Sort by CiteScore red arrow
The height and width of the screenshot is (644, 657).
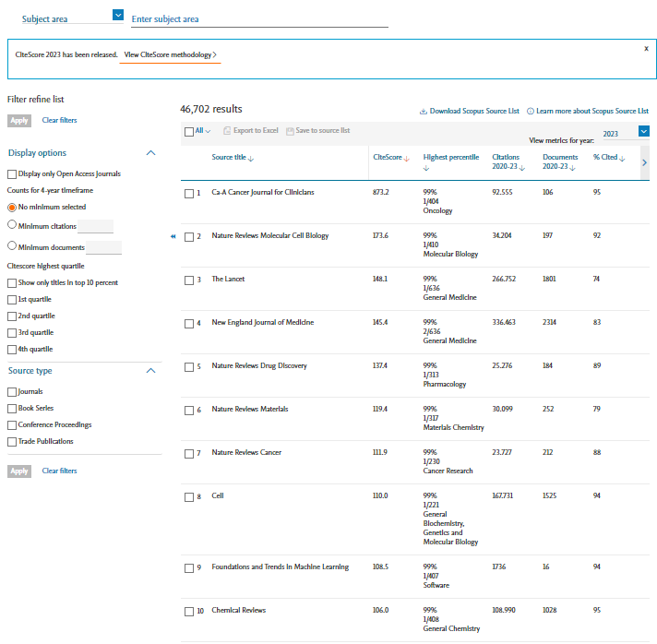(406, 159)
